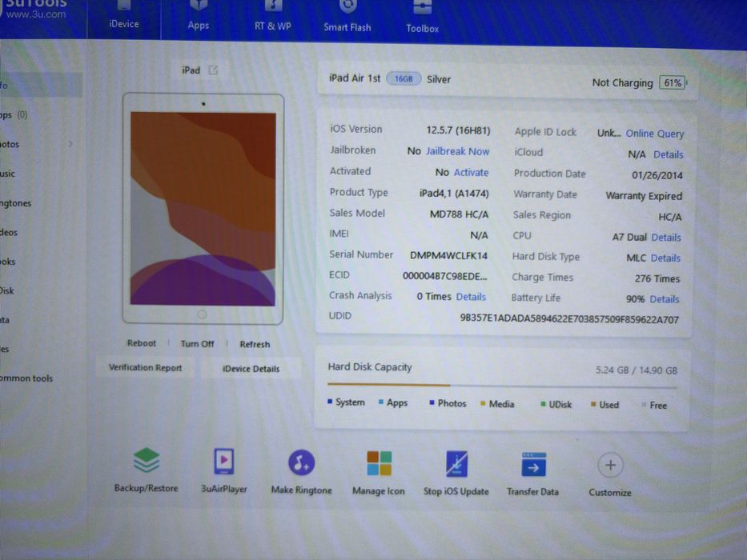Click the iOS version 12.5.7 (16H81)
The image size is (747, 560).
click(x=458, y=130)
